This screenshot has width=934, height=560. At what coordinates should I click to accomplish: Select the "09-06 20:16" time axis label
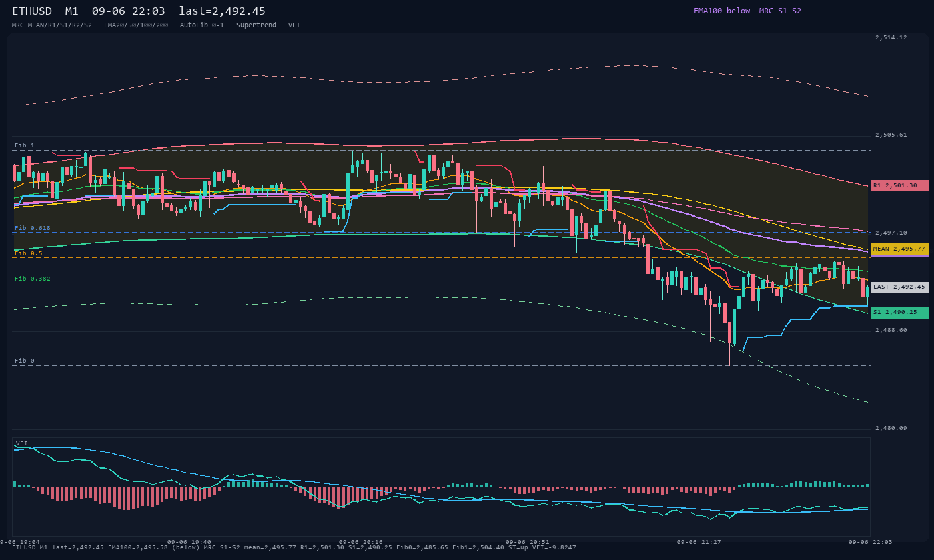click(x=361, y=542)
